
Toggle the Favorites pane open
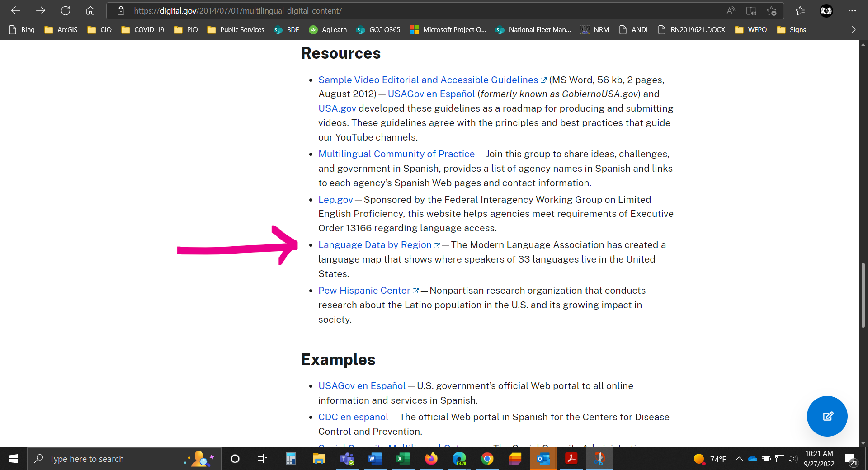tap(800, 11)
